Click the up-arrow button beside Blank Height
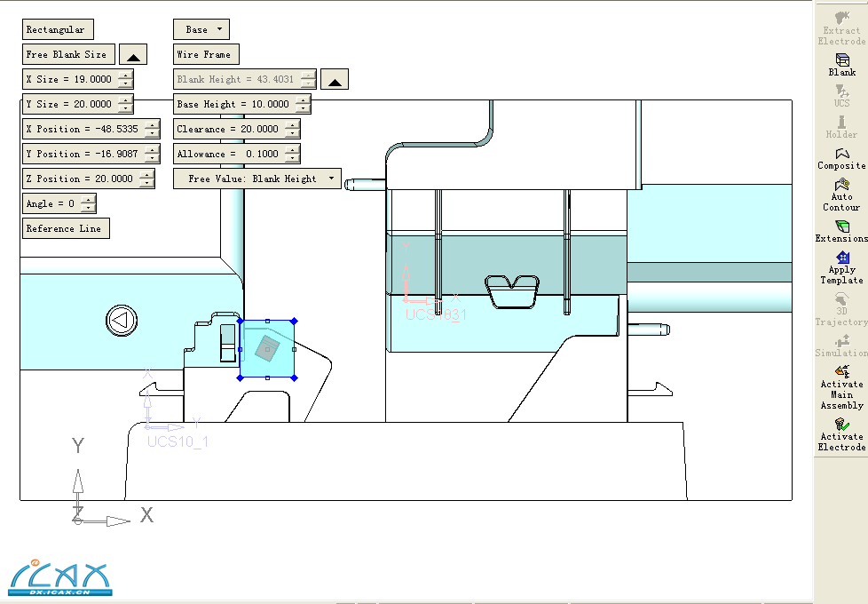This screenshot has width=868, height=604. 335,79
